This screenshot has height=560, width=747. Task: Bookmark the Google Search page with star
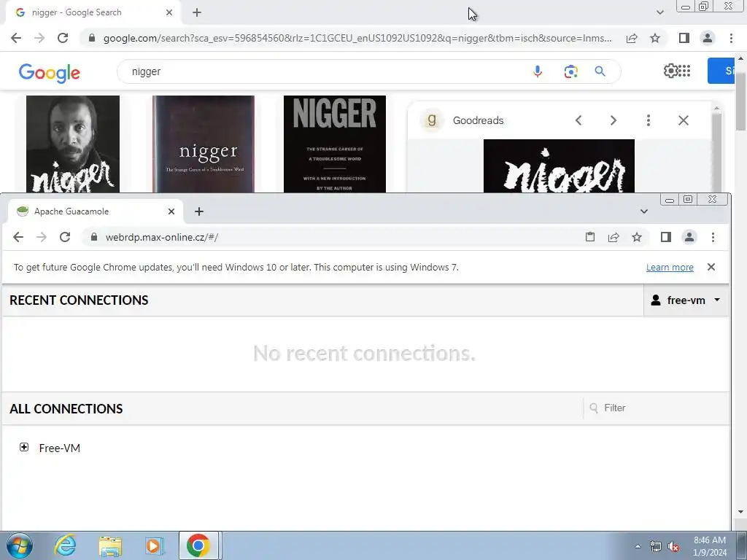pos(655,38)
